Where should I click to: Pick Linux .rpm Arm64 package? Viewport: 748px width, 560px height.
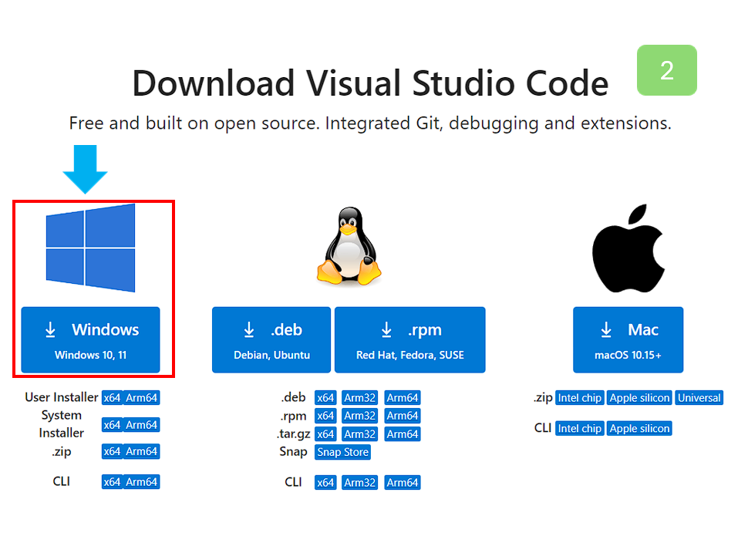(x=403, y=416)
